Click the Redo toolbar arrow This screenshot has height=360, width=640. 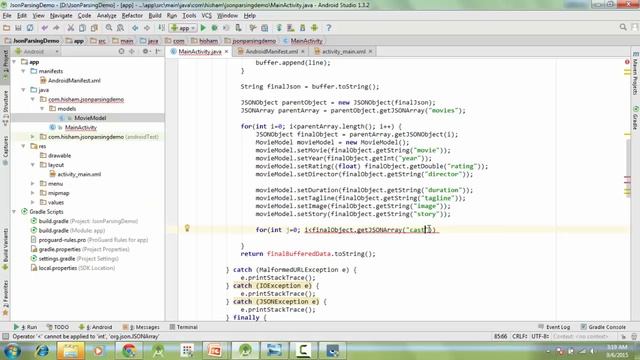pyautogui.click(x=56, y=28)
